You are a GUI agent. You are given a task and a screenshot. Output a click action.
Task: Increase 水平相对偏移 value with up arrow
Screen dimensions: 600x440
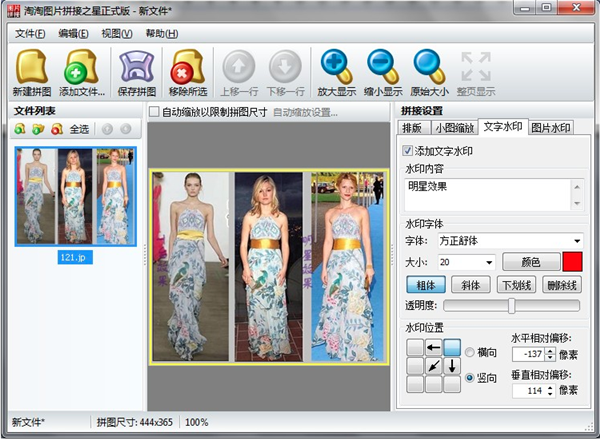552,350
